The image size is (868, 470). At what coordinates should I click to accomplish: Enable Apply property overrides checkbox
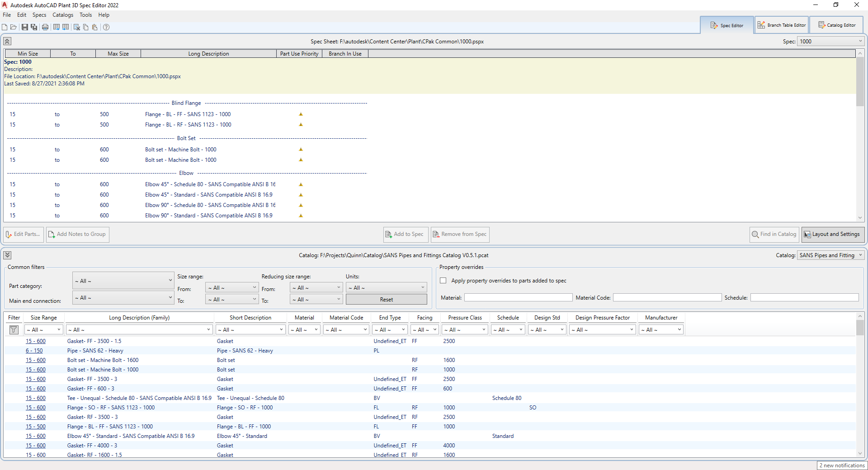point(443,281)
